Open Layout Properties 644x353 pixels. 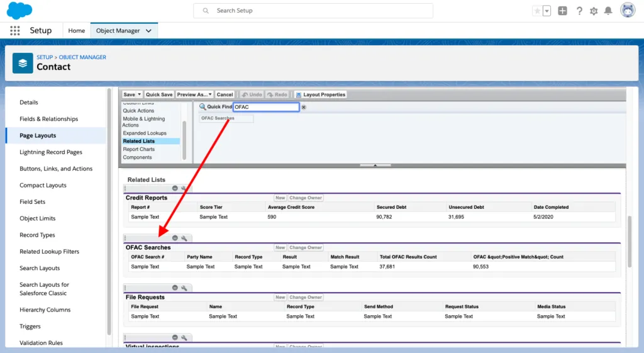pos(321,94)
